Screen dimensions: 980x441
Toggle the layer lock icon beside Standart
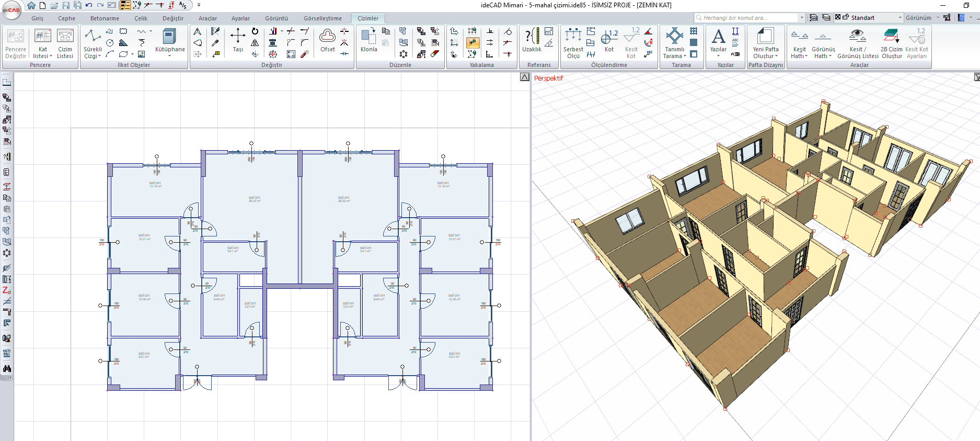(846, 17)
